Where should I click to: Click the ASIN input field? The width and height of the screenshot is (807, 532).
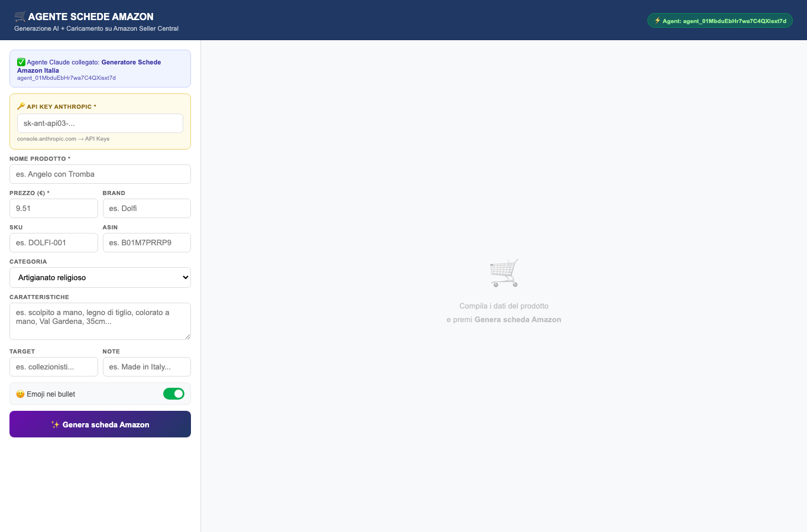(147, 243)
